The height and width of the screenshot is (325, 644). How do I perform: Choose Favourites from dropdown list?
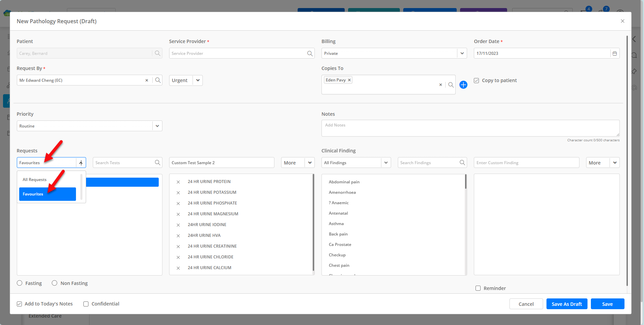tap(47, 194)
